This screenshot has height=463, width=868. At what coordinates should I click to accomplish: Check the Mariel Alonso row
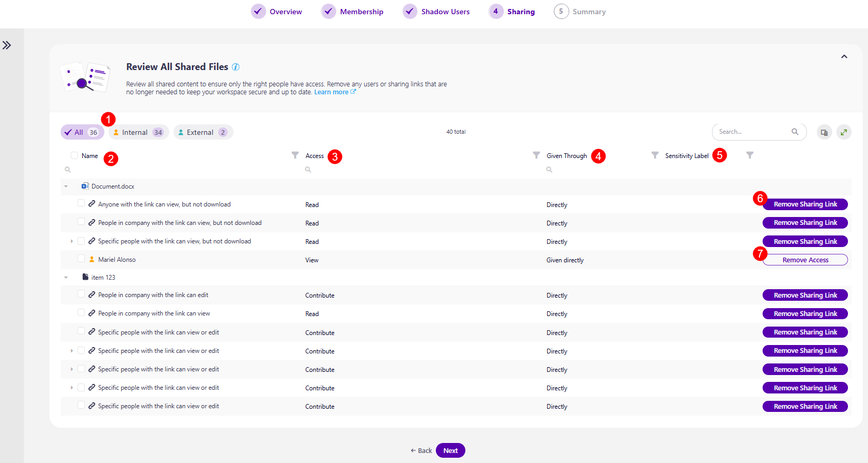[x=81, y=259]
